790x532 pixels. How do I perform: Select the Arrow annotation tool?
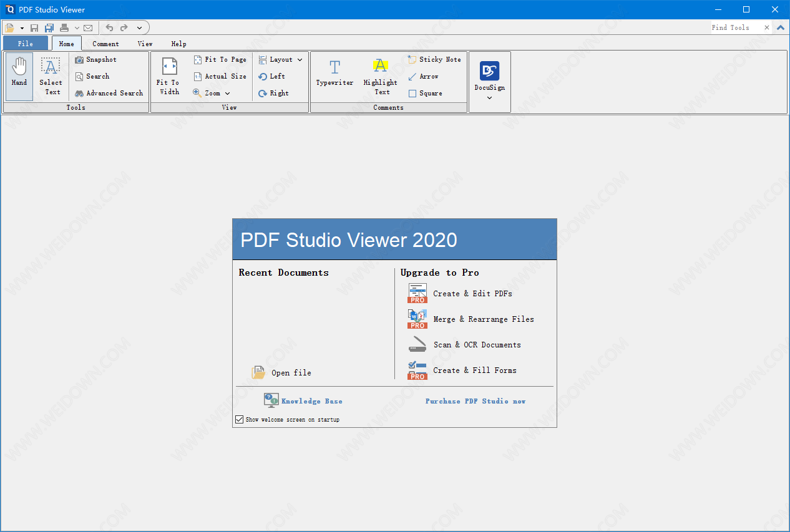tap(423, 76)
